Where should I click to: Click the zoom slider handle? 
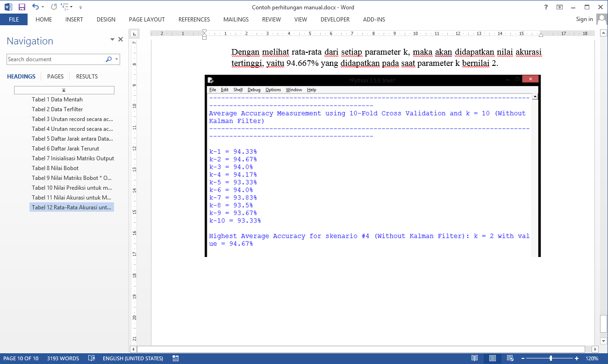coord(551,358)
